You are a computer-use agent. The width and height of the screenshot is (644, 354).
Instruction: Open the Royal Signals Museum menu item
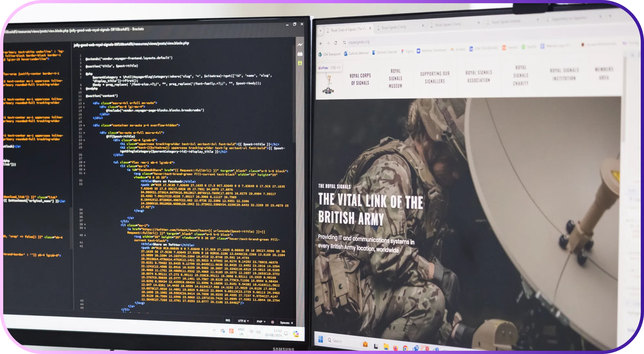[395, 78]
